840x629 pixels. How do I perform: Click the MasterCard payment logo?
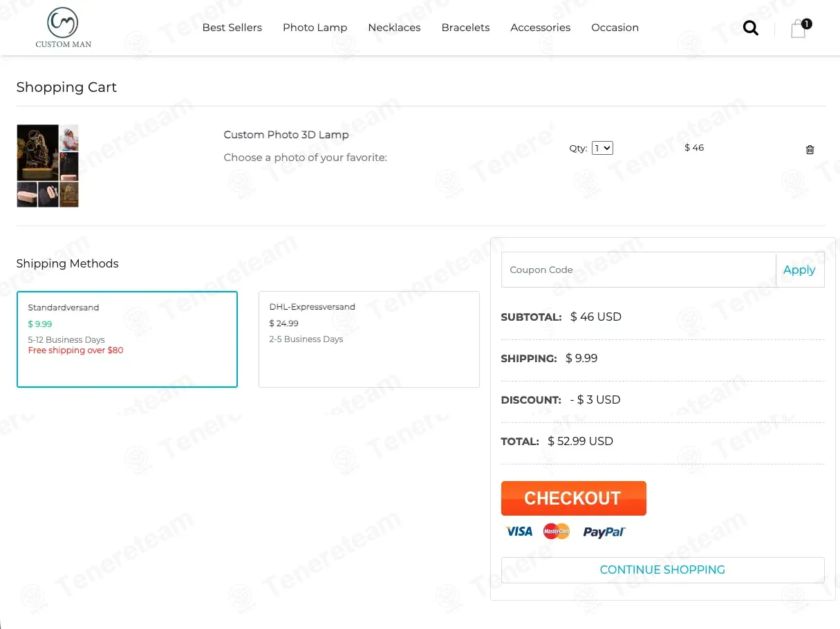(557, 532)
